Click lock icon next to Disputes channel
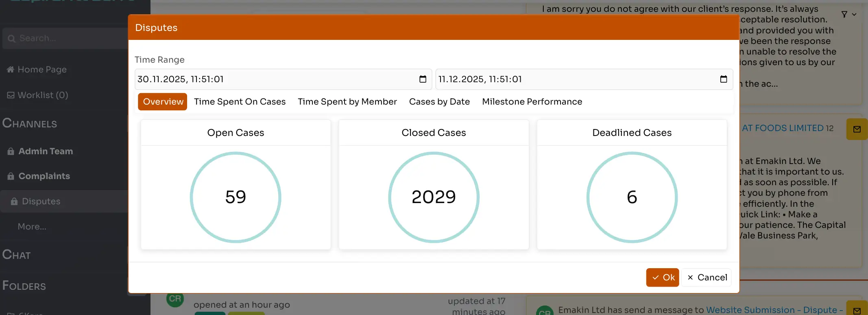This screenshot has width=868, height=315. point(14,201)
